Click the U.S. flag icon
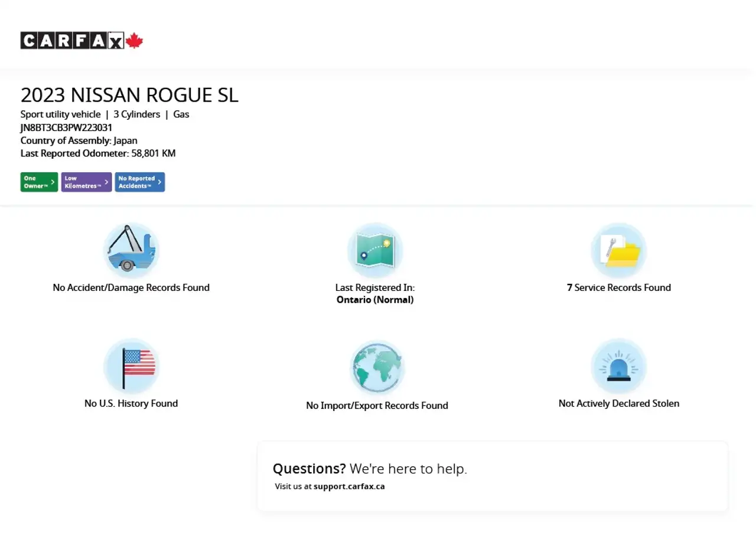This screenshot has width=756, height=540. pyautogui.click(x=131, y=366)
